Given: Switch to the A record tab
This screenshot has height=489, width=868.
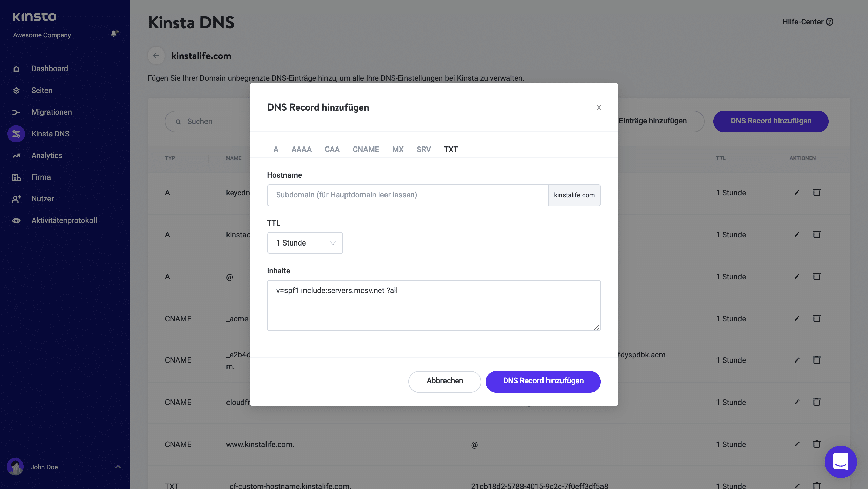Looking at the screenshot, I should pos(276,150).
